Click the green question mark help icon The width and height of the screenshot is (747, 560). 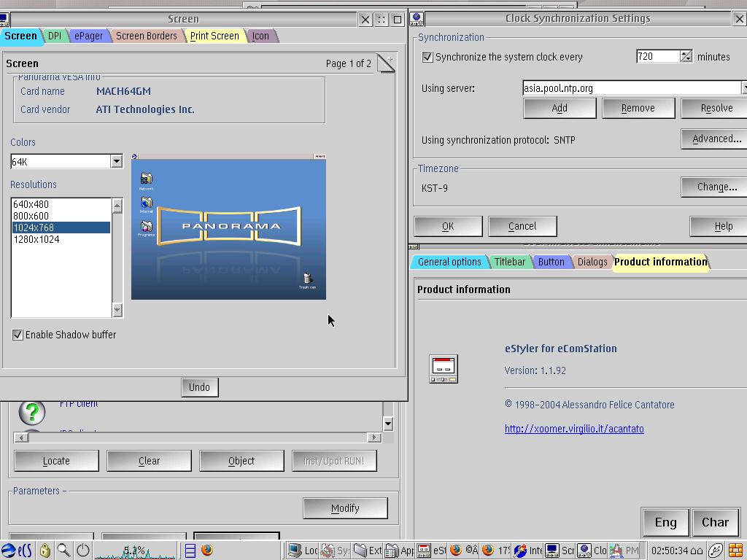point(32,412)
